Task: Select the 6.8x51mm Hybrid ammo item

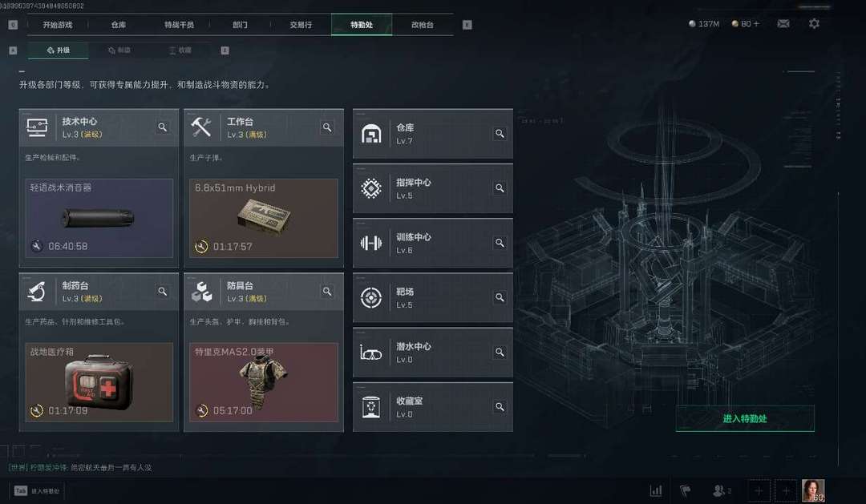Action: [264, 218]
